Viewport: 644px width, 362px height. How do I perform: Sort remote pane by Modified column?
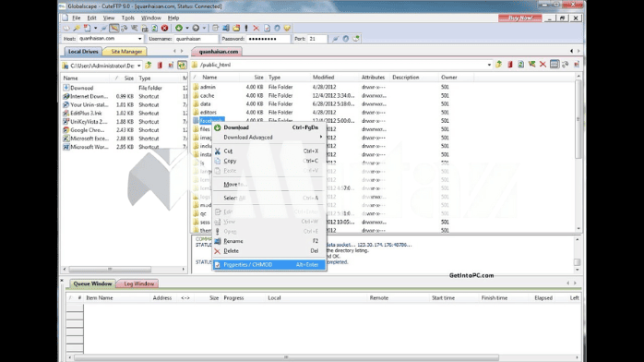tap(334, 78)
